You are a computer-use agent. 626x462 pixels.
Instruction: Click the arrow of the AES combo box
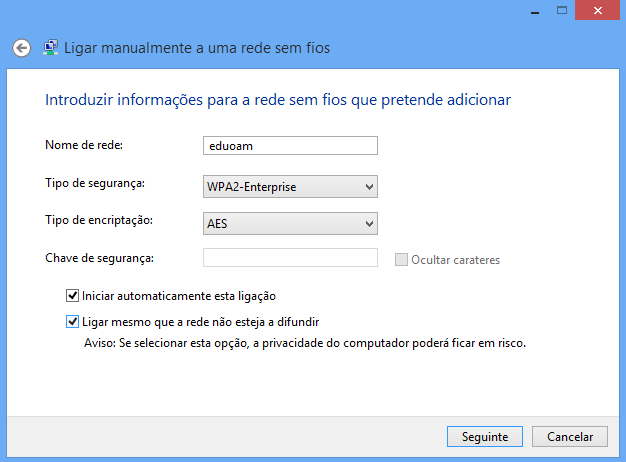369,224
